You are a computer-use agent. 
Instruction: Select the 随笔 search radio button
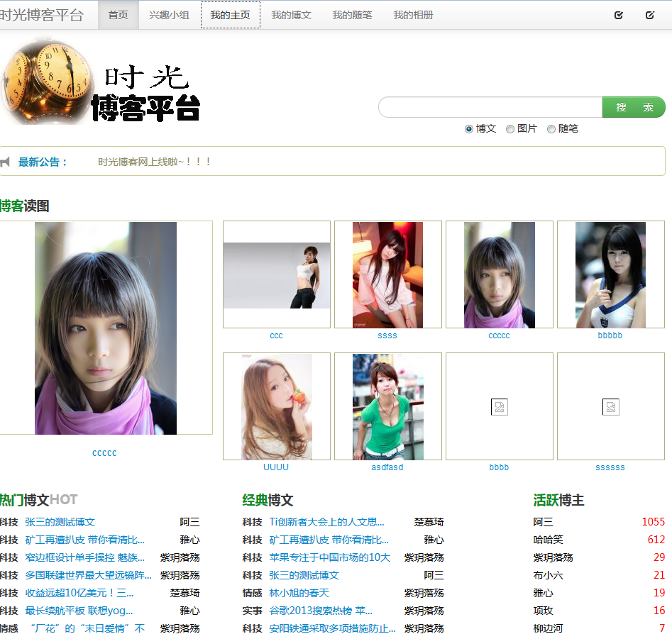551,129
